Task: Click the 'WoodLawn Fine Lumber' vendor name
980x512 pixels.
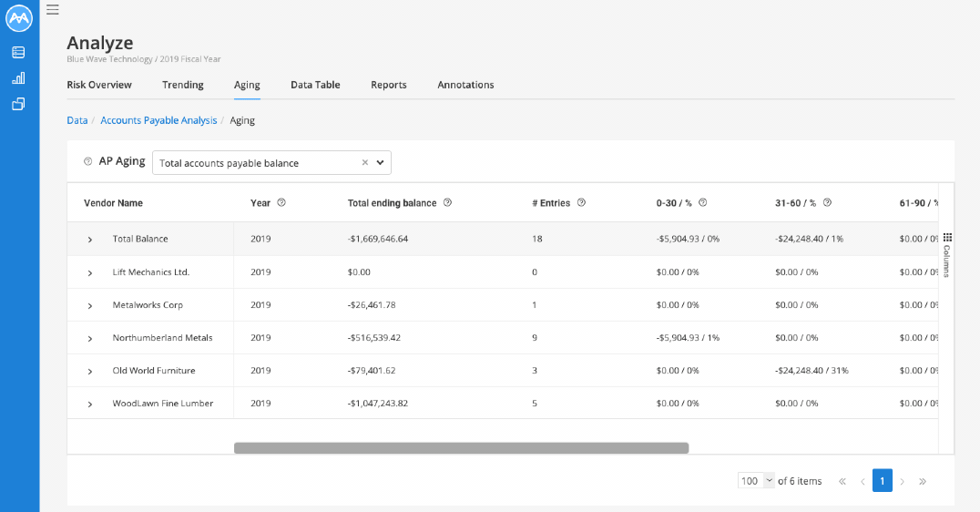Action: point(162,404)
